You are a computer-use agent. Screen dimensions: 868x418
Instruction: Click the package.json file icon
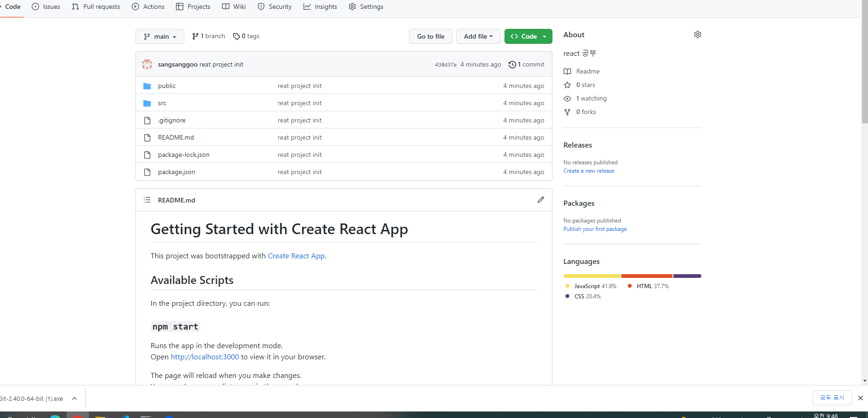(x=147, y=172)
